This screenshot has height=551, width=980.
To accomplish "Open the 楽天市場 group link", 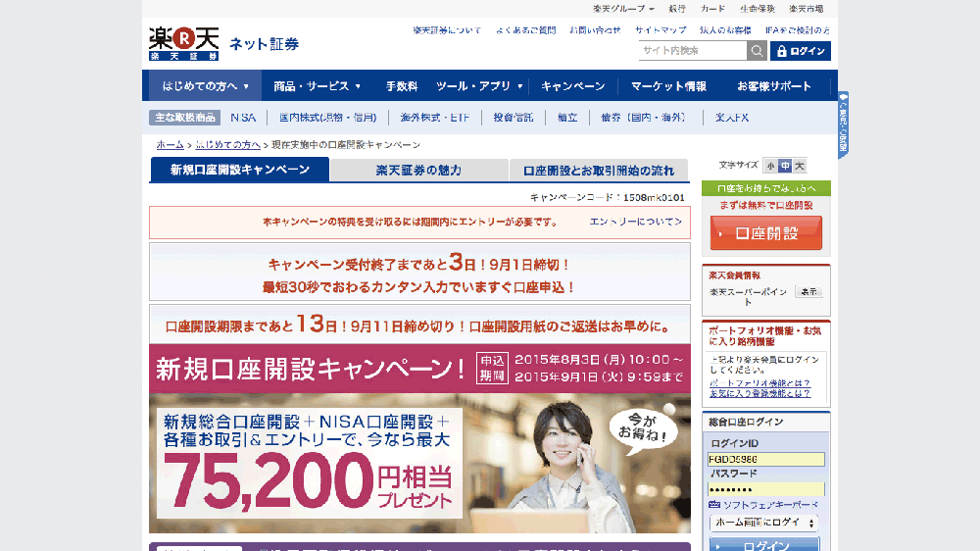I will tap(807, 9).
